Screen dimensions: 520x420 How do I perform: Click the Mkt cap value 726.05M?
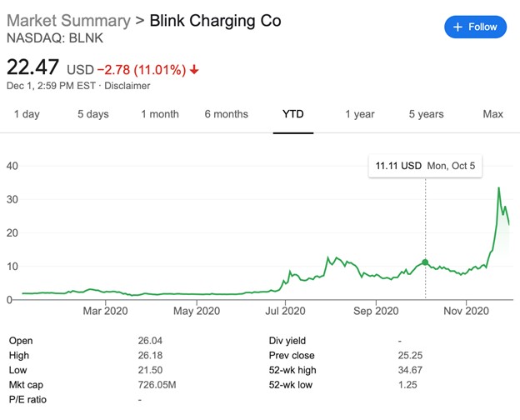tap(157, 384)
